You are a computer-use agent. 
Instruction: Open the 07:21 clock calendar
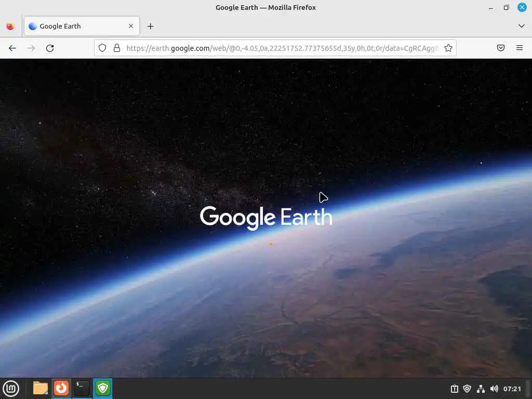coord(512,389)
